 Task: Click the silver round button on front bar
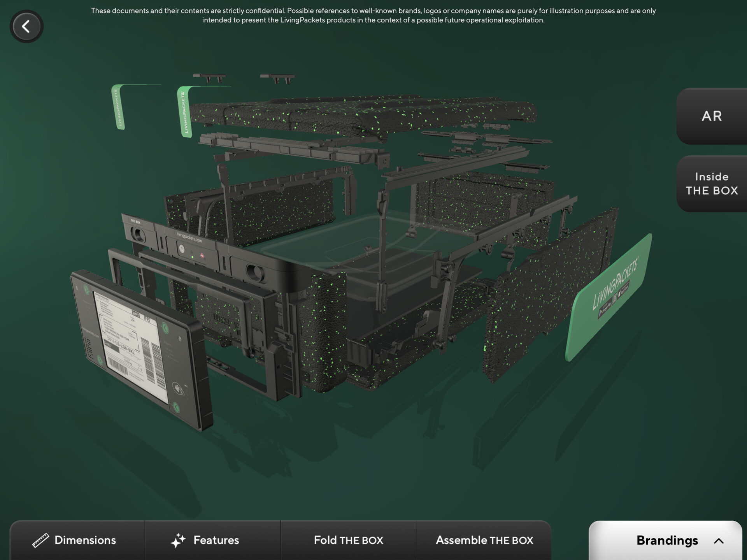point(182,248)
